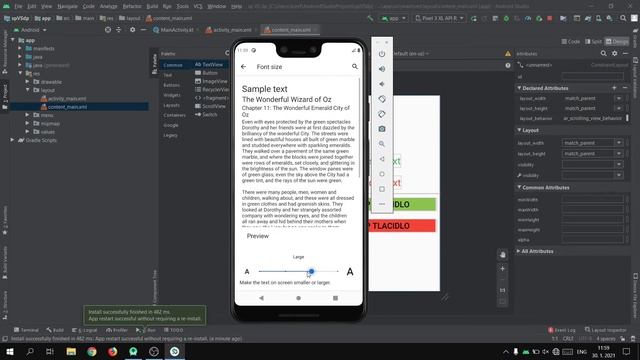Open the Pixel 3 XL device dropdown
The height and width of the screenshot is (360, 640).
pyautogui.click(x=440, y=18)
